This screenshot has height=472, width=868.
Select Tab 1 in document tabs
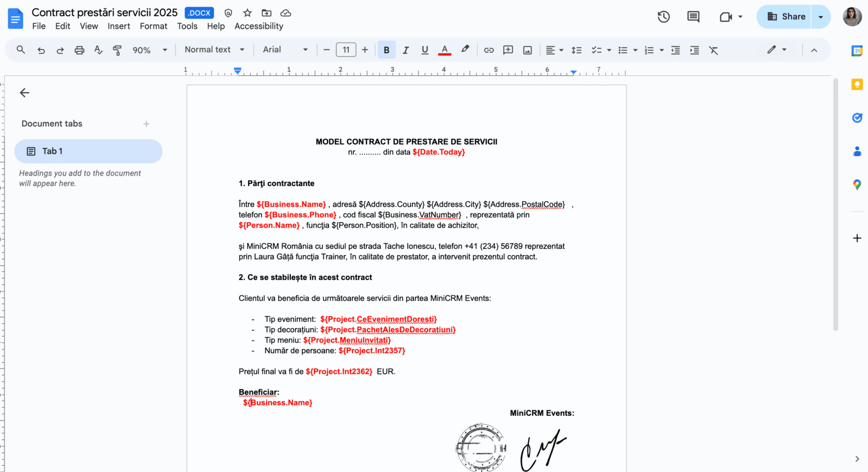tap(88, 151)
